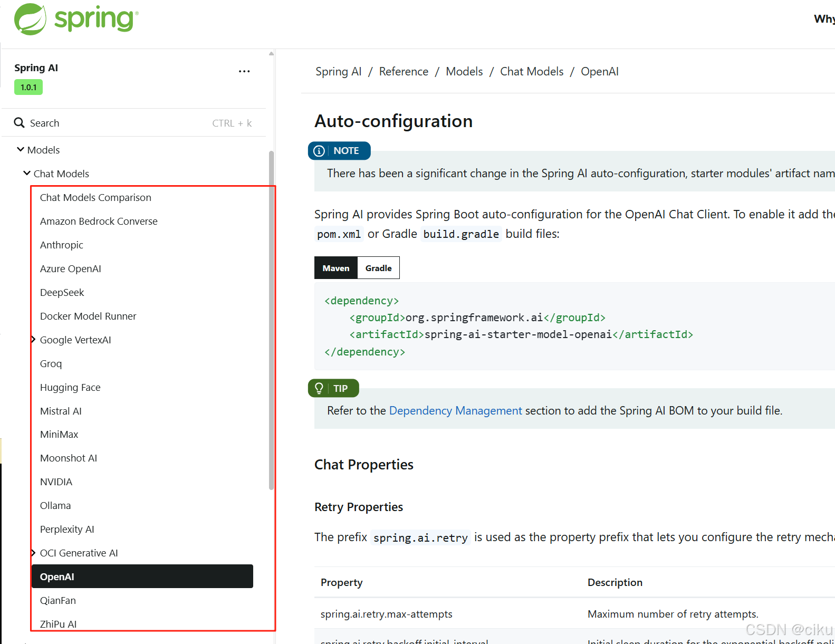Click the Spring logo in header
The height and width of the screenshot is (644, 835).
(x=76, y=19)
